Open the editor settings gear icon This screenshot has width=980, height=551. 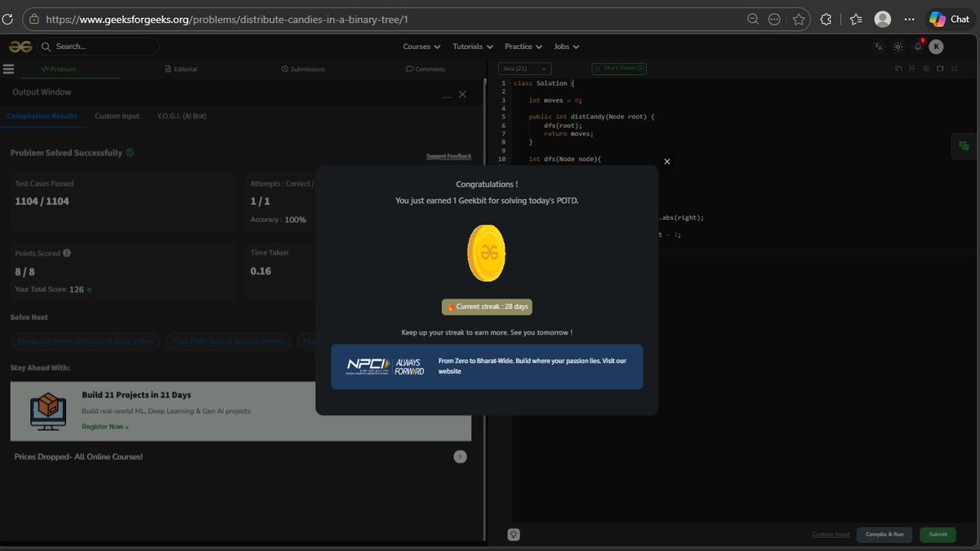tap(926, 69)
